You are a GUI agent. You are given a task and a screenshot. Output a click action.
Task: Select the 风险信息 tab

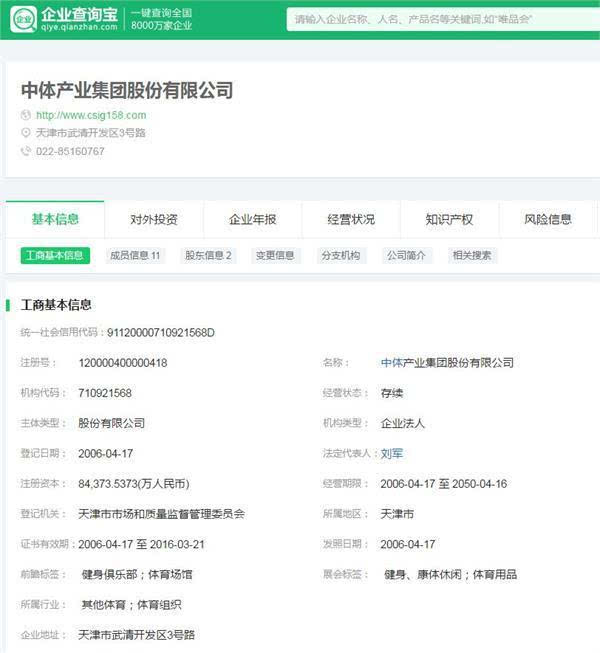pyautogui.click(x=548, y=219)
